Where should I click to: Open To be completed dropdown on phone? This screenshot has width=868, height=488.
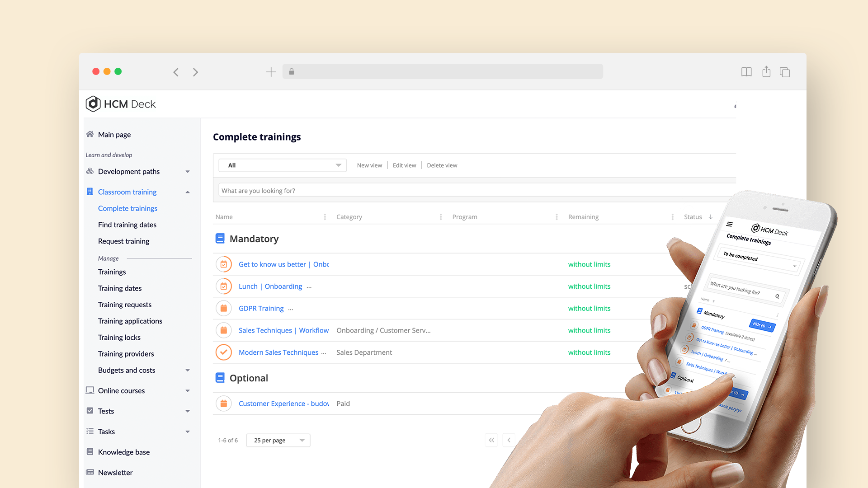759,259
